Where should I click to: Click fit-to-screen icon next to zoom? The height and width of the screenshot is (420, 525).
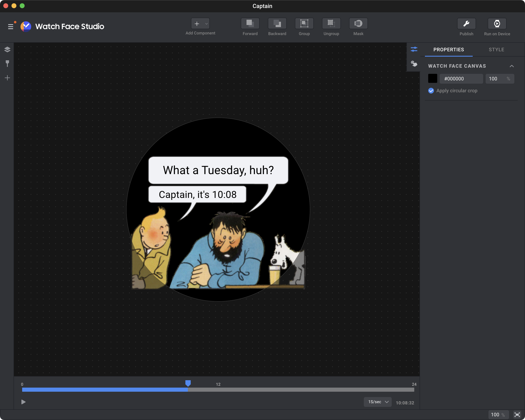517,414
